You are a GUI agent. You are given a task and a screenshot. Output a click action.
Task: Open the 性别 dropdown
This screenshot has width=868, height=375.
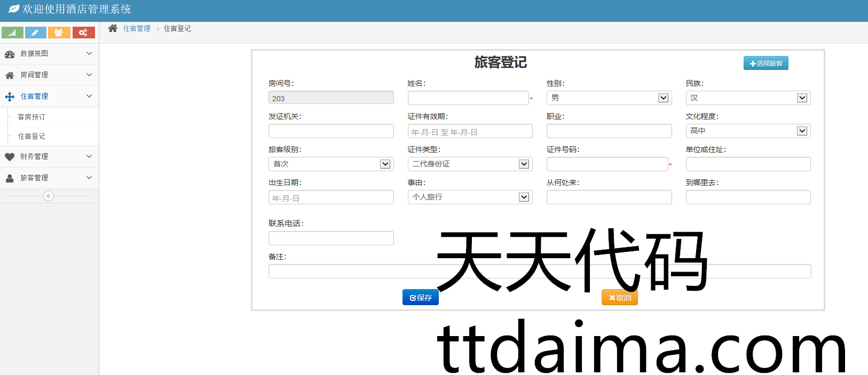click(x=609, y=98)
